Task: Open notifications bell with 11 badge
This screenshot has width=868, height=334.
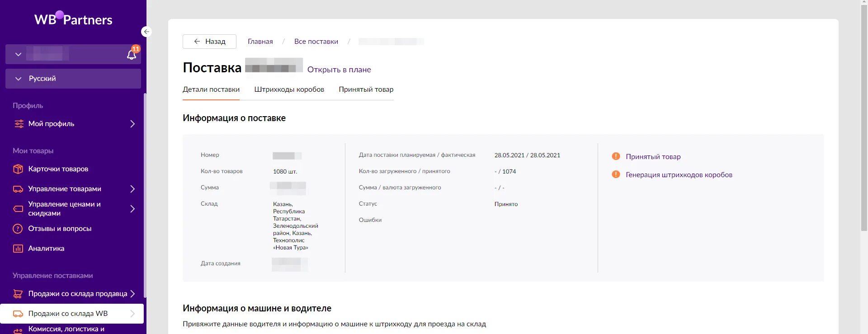Action: pyautogui.click(x=132, y=54)
